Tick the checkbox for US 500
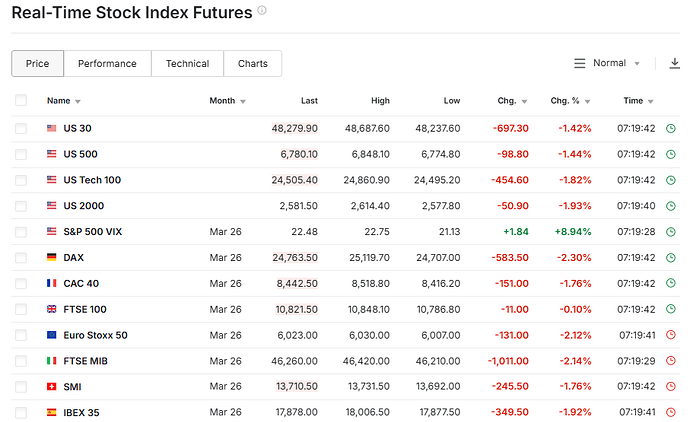 pos(21,154)
